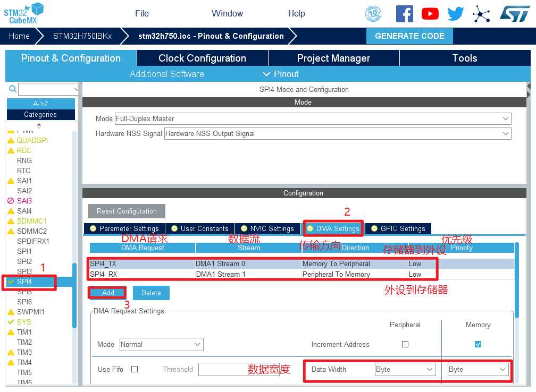
Task: Open the NVIC Settings tab
Action: tap(266, 228)
